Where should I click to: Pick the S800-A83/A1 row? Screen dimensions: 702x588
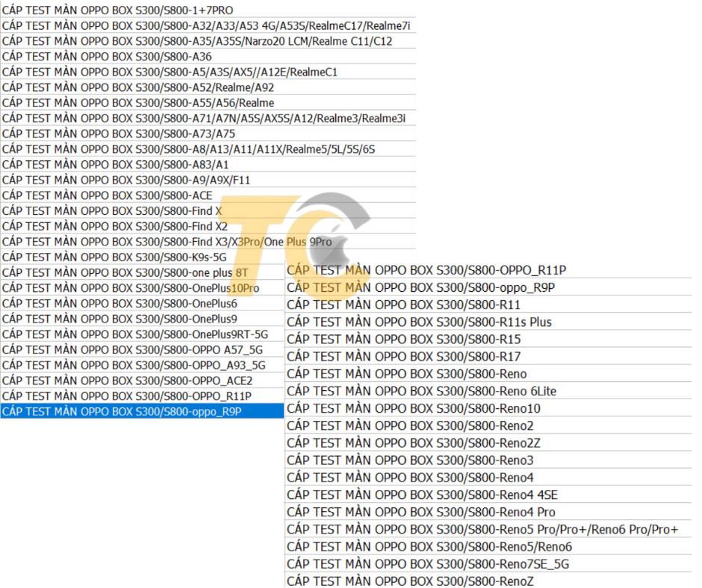[208, 164]
